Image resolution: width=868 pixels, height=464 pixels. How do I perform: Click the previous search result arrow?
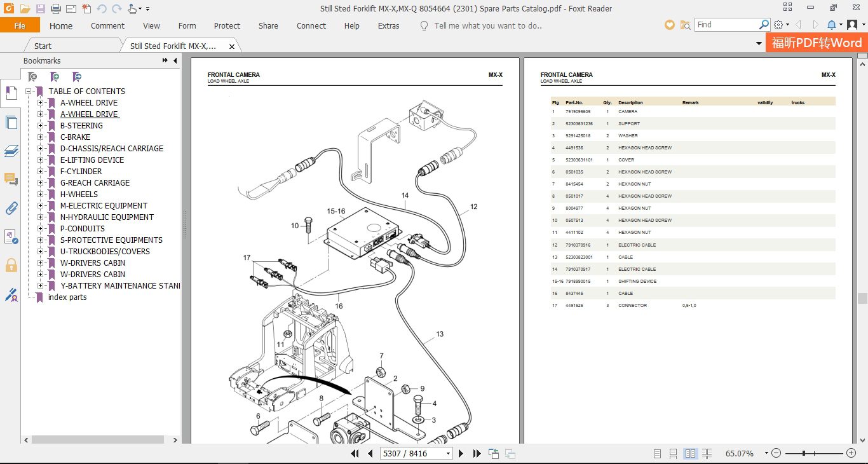[798, 25]
